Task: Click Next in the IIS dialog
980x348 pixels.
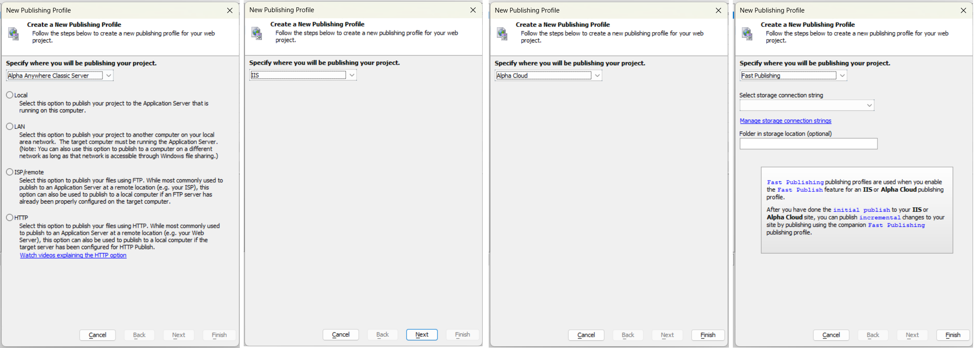Action: (422, 335)
